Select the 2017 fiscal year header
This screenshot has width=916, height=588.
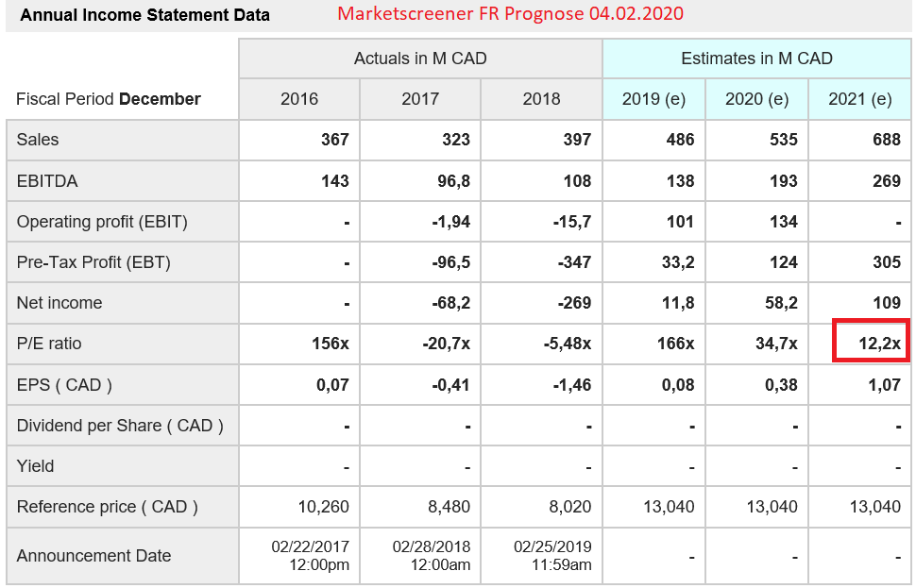point(420,99)
